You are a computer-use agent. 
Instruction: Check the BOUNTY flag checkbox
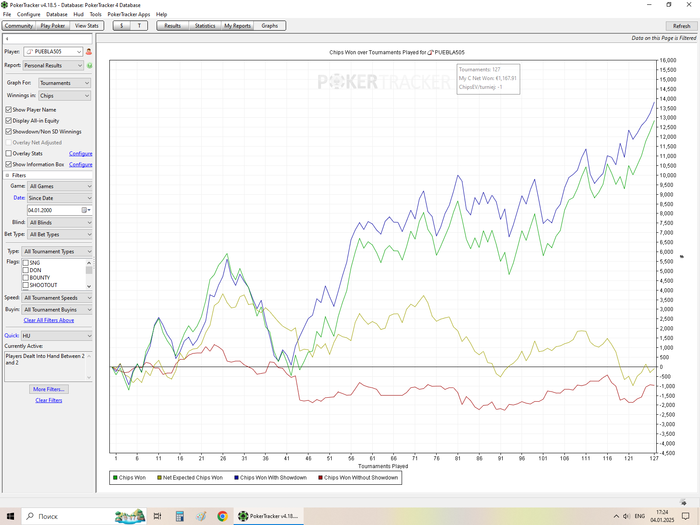point(25,277)
